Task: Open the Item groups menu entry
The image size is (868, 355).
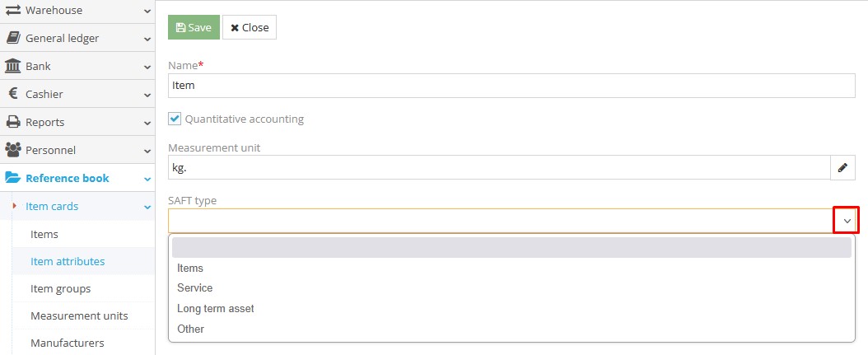Action: 60,289
